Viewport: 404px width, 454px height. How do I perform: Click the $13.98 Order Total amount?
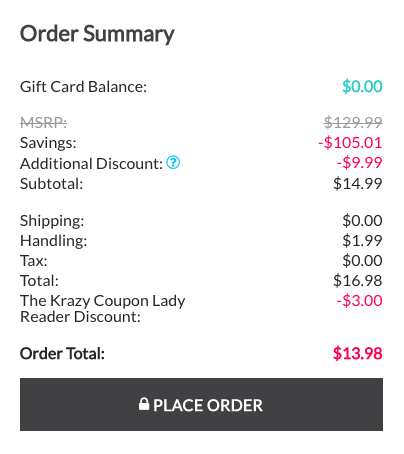pos(357,353)
